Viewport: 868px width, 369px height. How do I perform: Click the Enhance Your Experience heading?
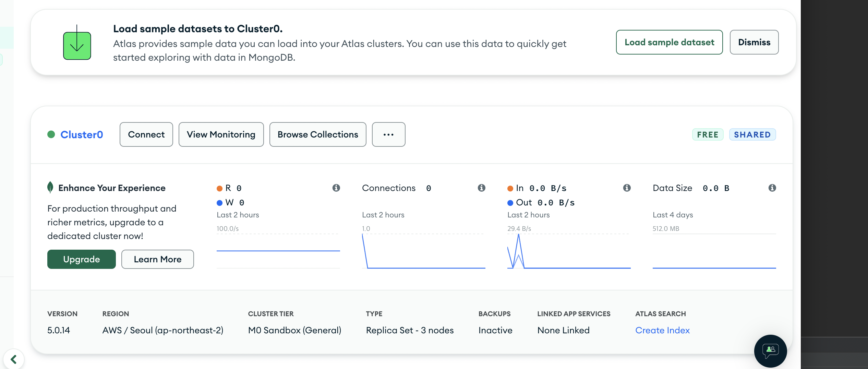coord(112,188)
